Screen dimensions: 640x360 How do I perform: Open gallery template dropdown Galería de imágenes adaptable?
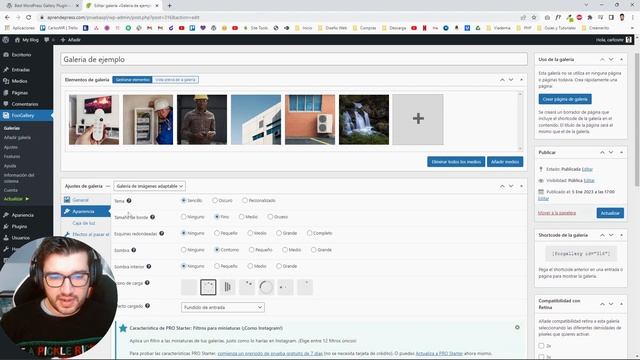pyautogui.click(x=149, y=186)
